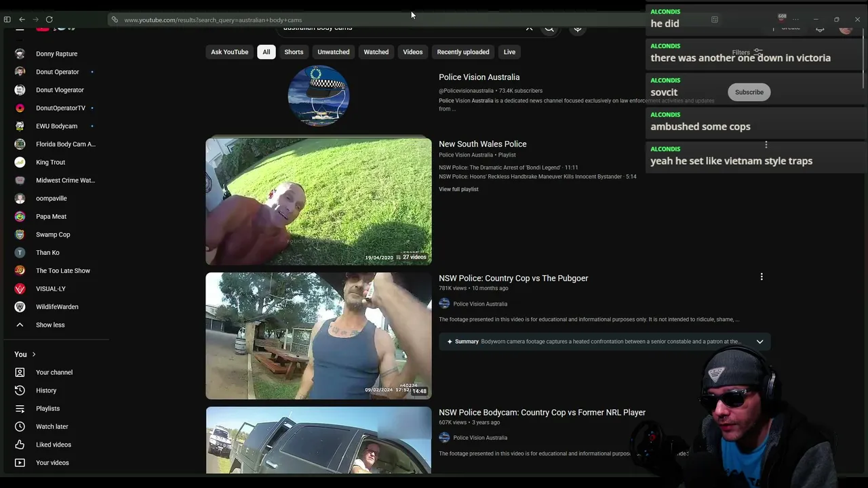Go to Playlists in the sidebar
Screen dimensions: 868x488
pyautogui.click(x=47, y=409)
